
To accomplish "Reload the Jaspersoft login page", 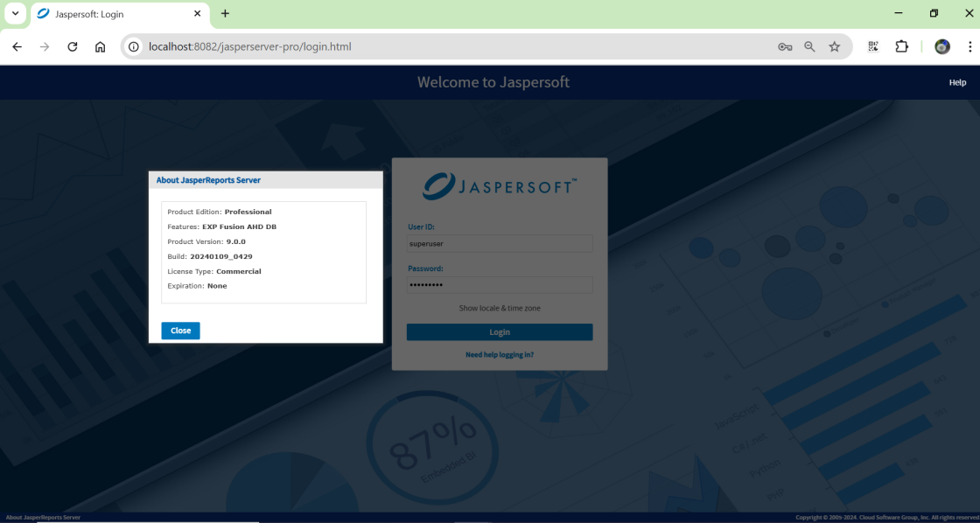I will click(73, 47).
